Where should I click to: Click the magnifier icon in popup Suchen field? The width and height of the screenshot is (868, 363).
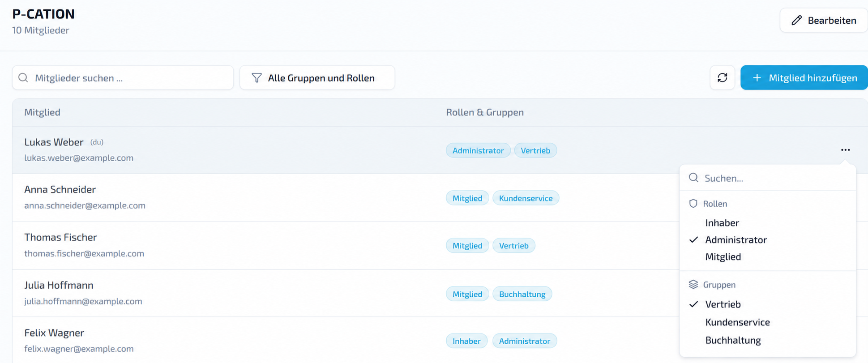pyautogui.click(x=693, y=178)
